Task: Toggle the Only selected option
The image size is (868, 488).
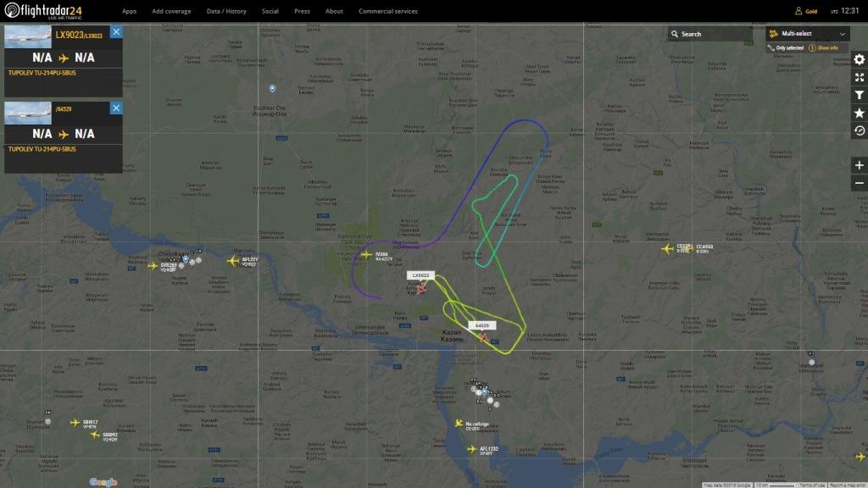Action: click(786, 48)
